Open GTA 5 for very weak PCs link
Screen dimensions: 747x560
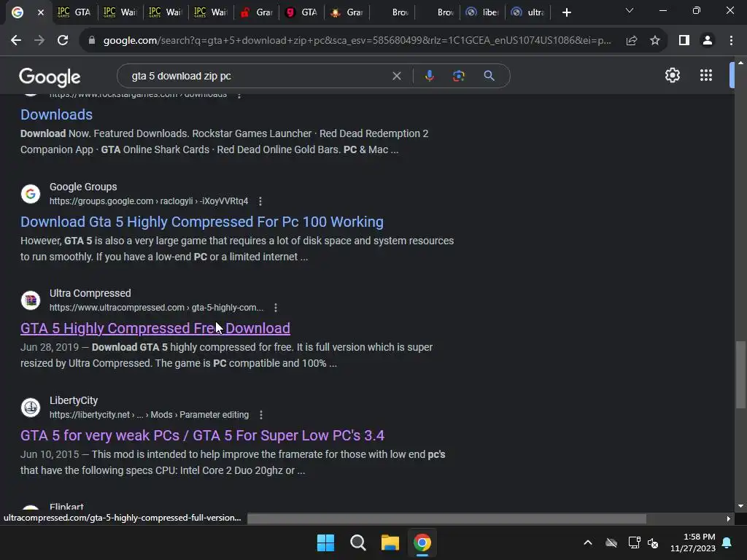pos(202,436)
